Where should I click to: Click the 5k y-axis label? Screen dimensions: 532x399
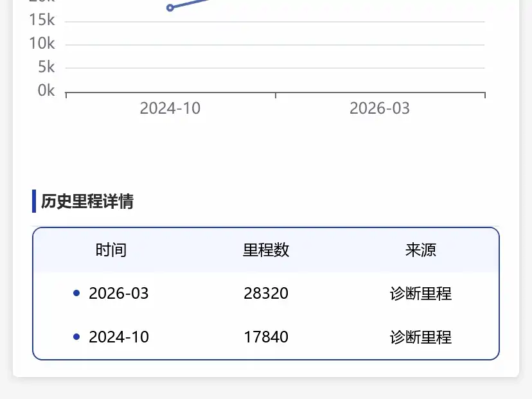click(x=46, y=67)
